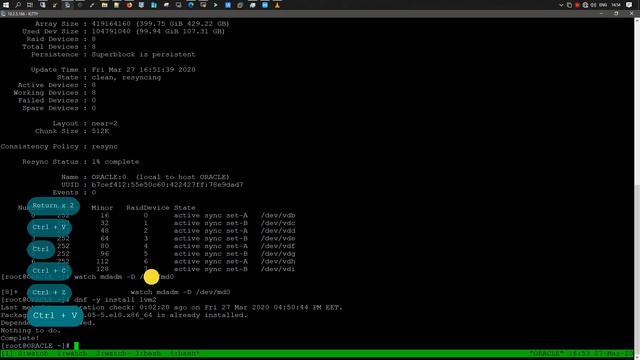640x360 pixels.
Task: Click the "clean, resyncing" state value
Action: tap(126, 78)
